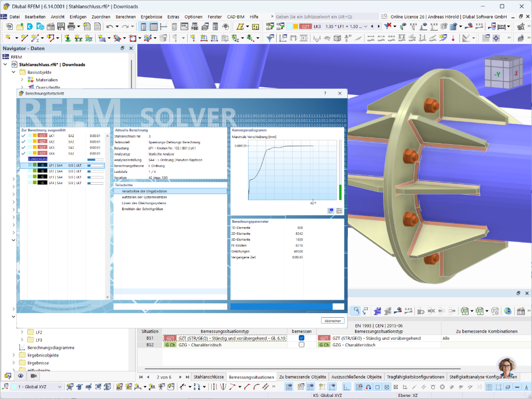
Task: Open the Berechnen menu
Action: click(x=125, y=16)
